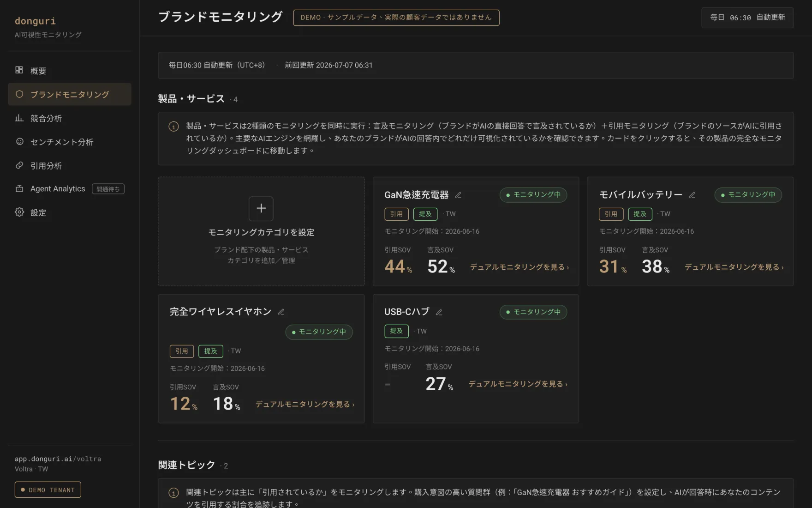Click 前回更新 2026-07-07 06:31 text
The width and height of the screenshot is (812, 508).
(328, 65)
